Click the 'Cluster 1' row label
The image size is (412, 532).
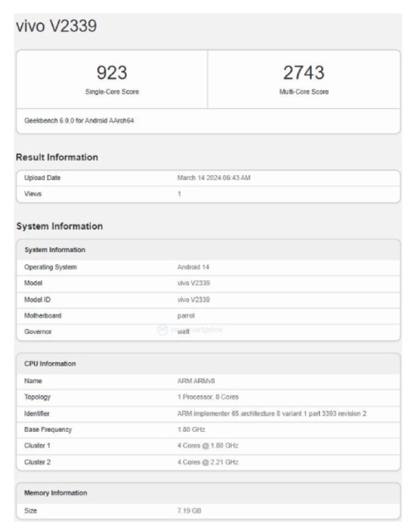[x=37, y=446]
